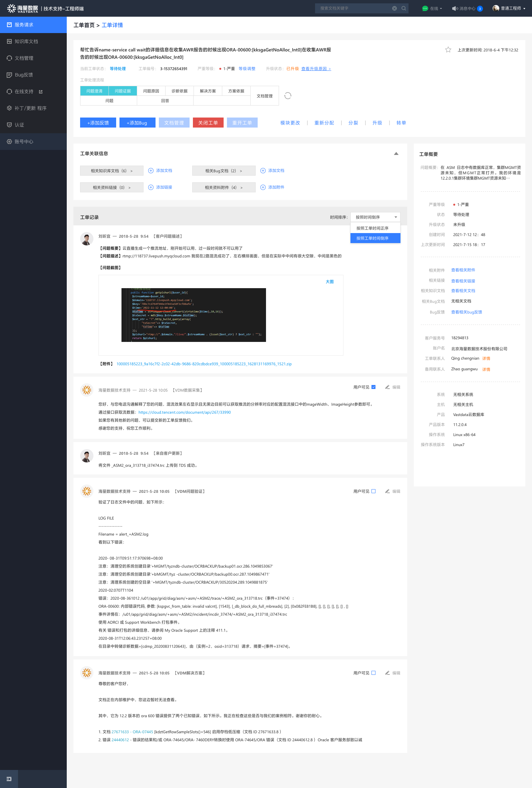This screenshot has height=788, width=532.
Task: Click the favorite star icon
Action: point(448,50)
